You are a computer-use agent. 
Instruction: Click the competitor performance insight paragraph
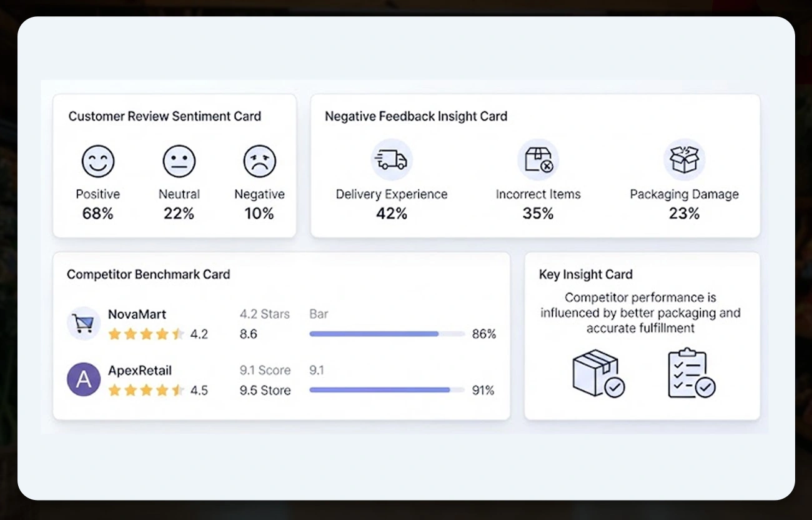pyautogui.click(x=641, y=312)
